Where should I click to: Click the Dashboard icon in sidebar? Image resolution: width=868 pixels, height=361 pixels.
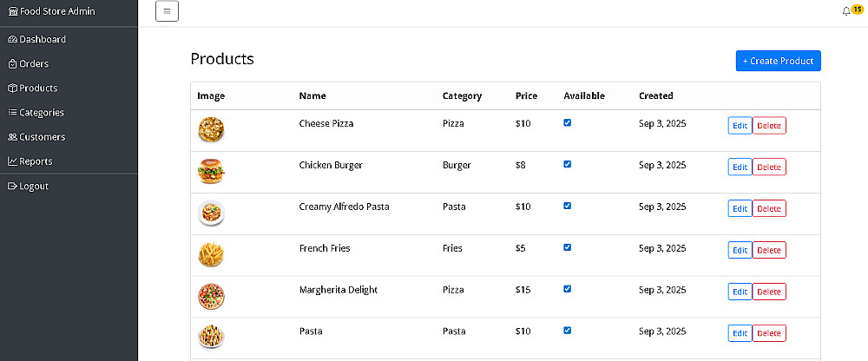pos(12,40)
